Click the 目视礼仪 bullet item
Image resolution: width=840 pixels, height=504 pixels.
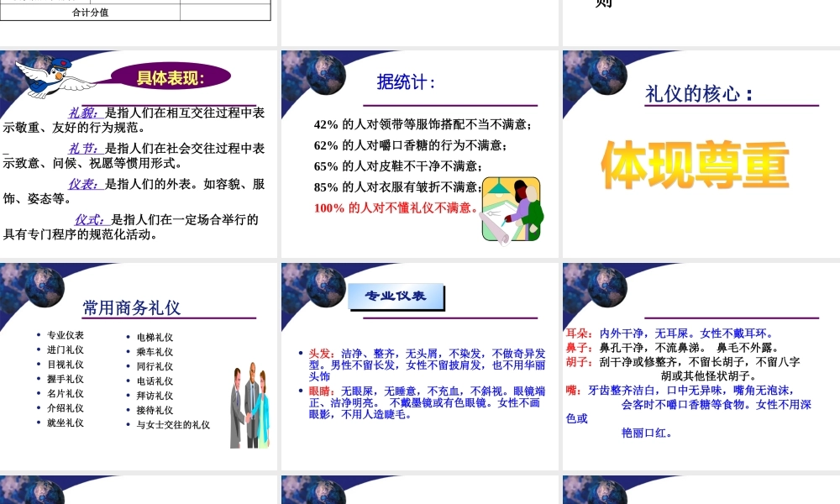tap(66, 365)
